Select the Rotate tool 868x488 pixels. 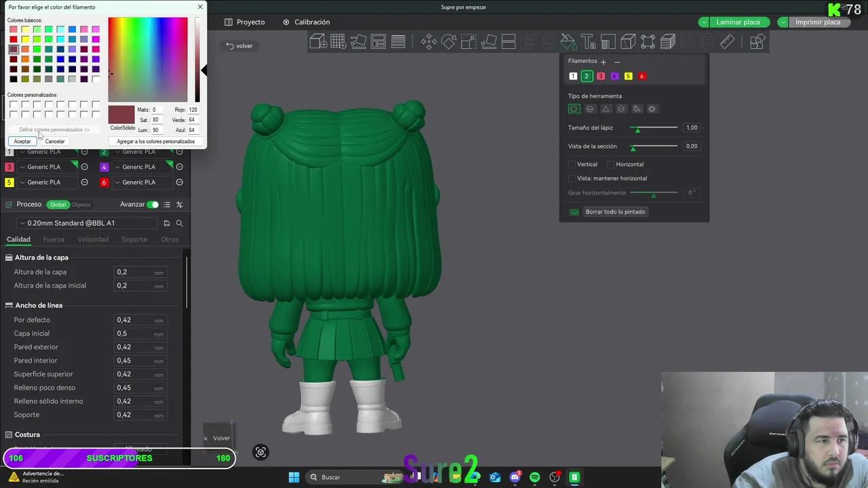(449, 42)
